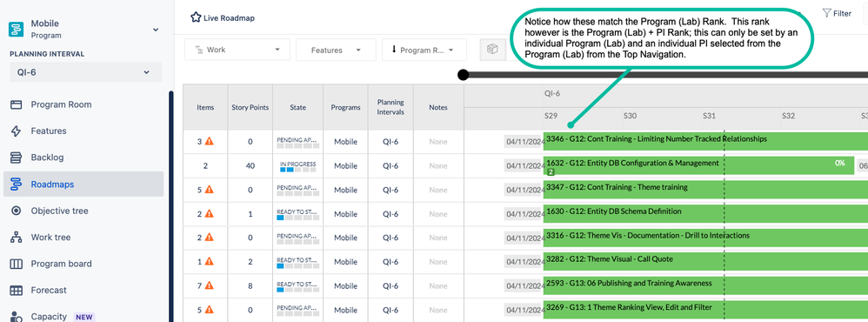The height and width of the screenshot is (322, 868).
Task: Open the Filter button
Action: (x=837, y=13)
